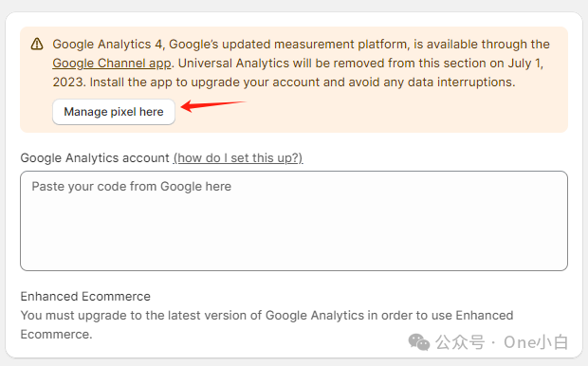Click the Enhanced Ecommerce heading

point(85,296)
